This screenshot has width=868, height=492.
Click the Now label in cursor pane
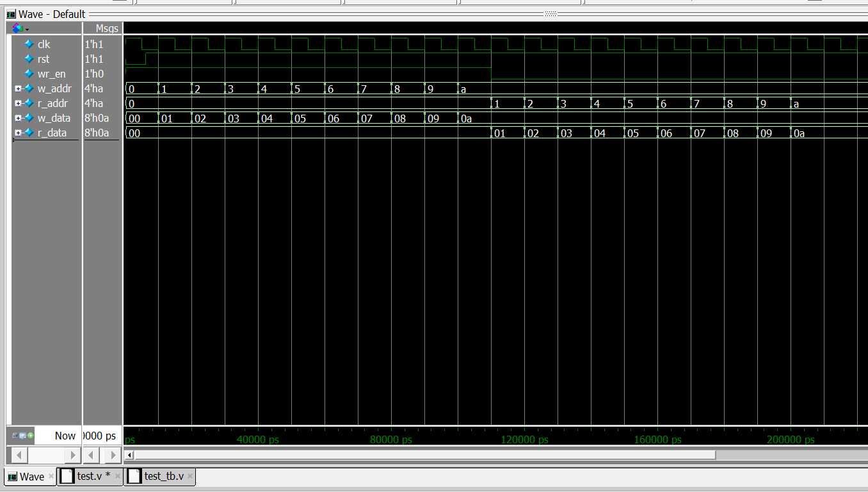(65, 436)
